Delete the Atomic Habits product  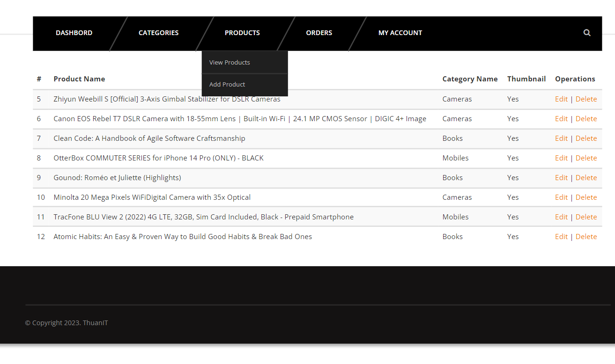click(586, 236)
